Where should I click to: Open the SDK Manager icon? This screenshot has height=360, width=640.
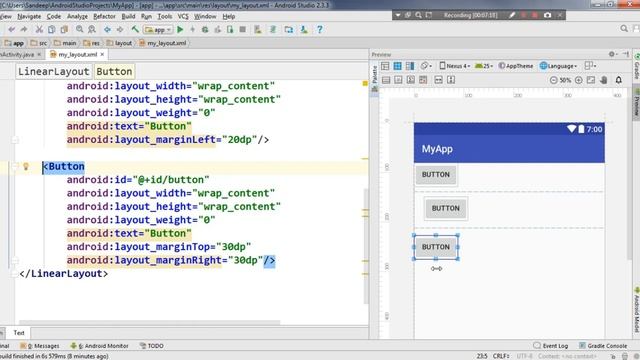(304, 29)
